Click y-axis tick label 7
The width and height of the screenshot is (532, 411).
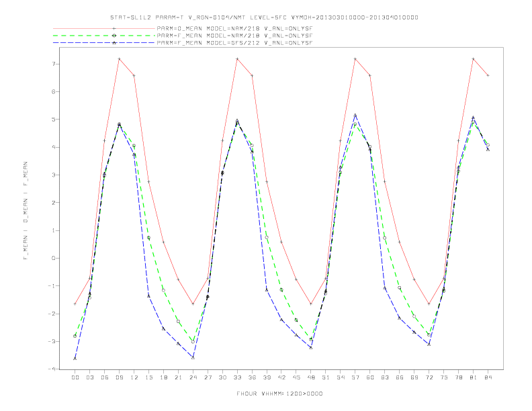coord(53,64)
